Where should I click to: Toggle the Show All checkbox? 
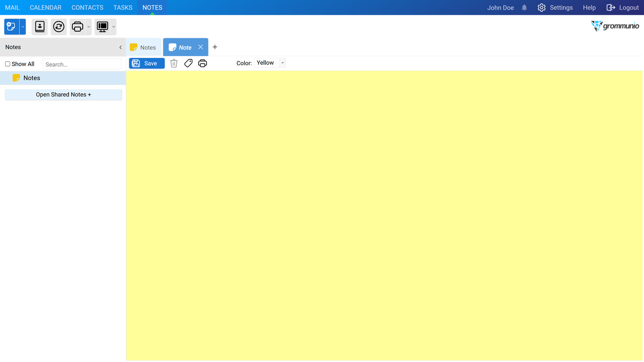(7, 64)
